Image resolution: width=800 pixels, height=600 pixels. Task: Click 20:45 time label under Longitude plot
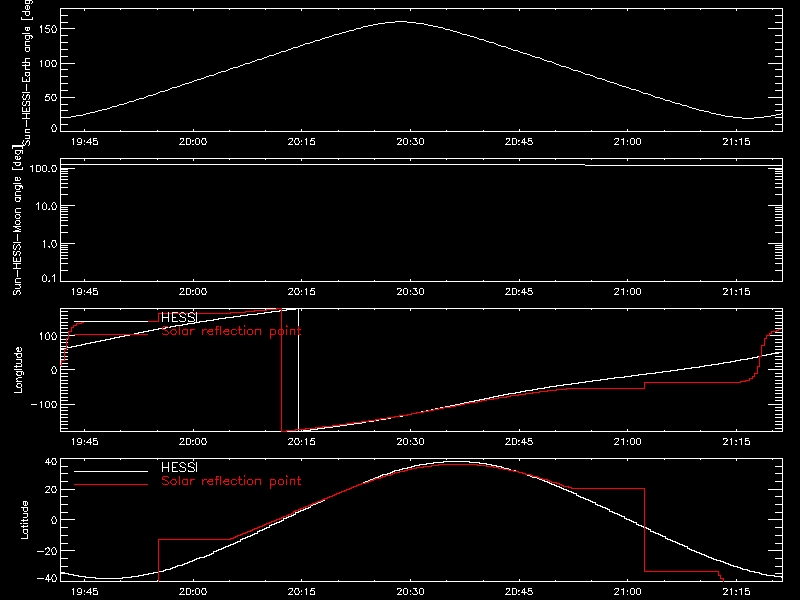519,442
